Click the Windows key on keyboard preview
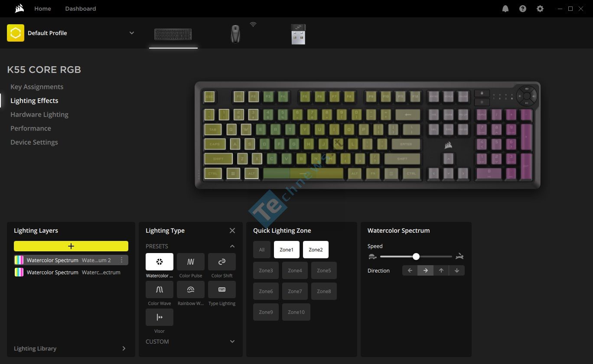The height and width of the screenshot is (364, 593). tap(233, 173)
